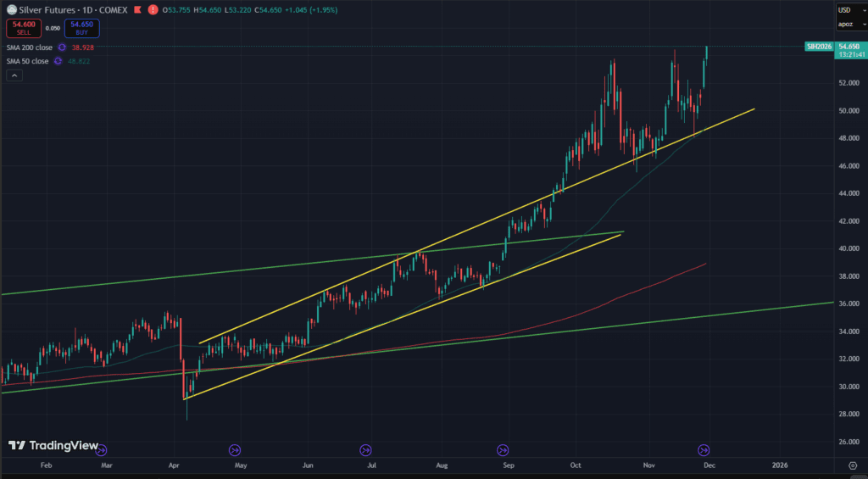
Task: Collapse the indicator legend with chevron
Action: point(14,75)
